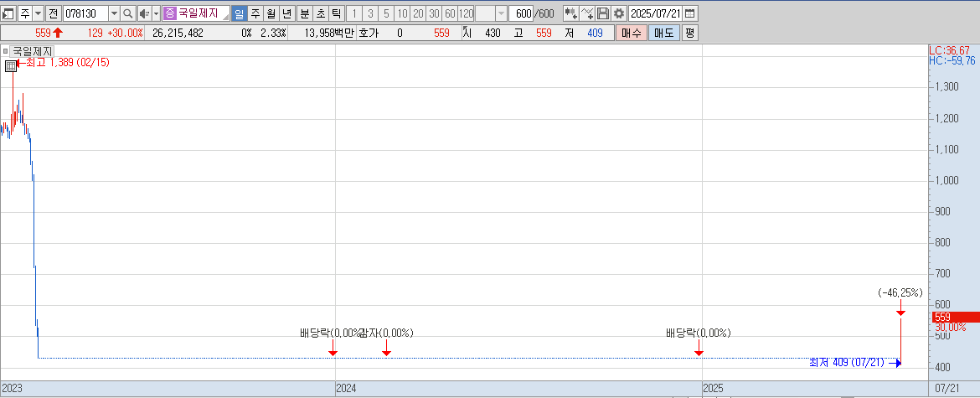Screen dimensions: 980x398
Task: Click the (-46,25%) annotation
Action: tap(900, 292)
